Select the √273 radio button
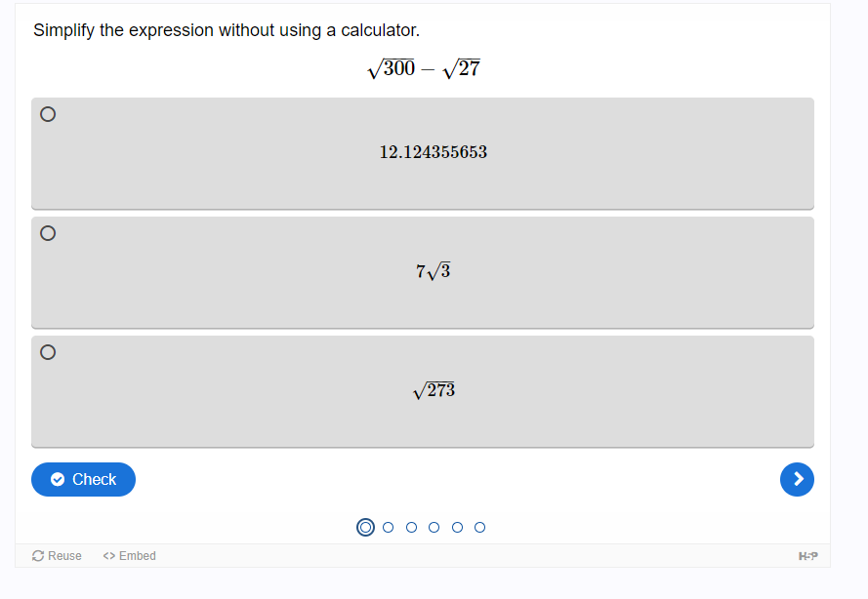Viewport: 868px width, 599px height. click(48, 352)
